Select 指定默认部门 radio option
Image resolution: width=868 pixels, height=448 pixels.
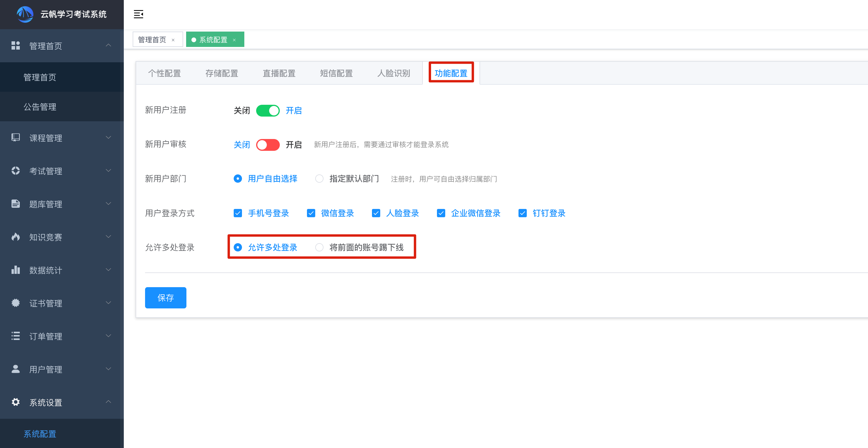[347, 179]
